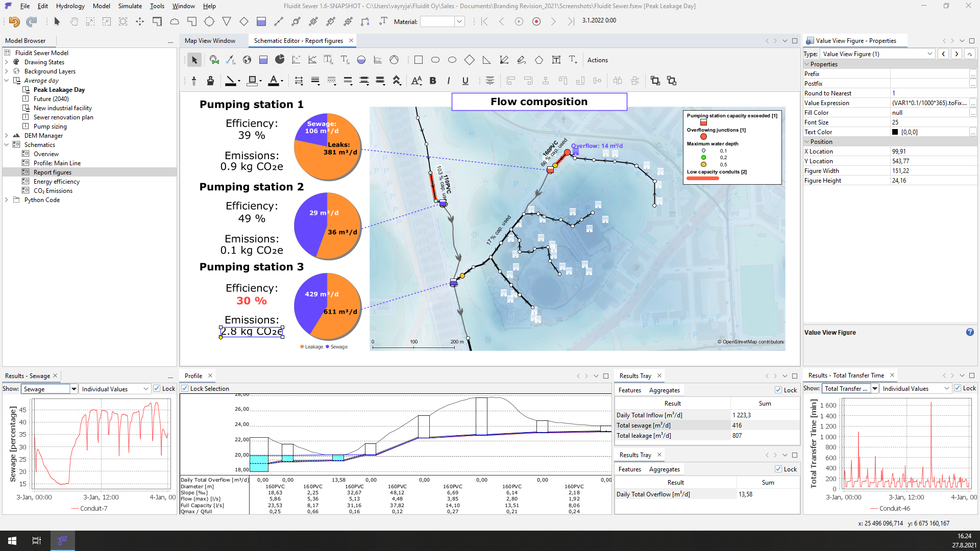Expand the Drawing States tree node
The image size is (980, 551).
pyautogui.click(x=7, y=62)
